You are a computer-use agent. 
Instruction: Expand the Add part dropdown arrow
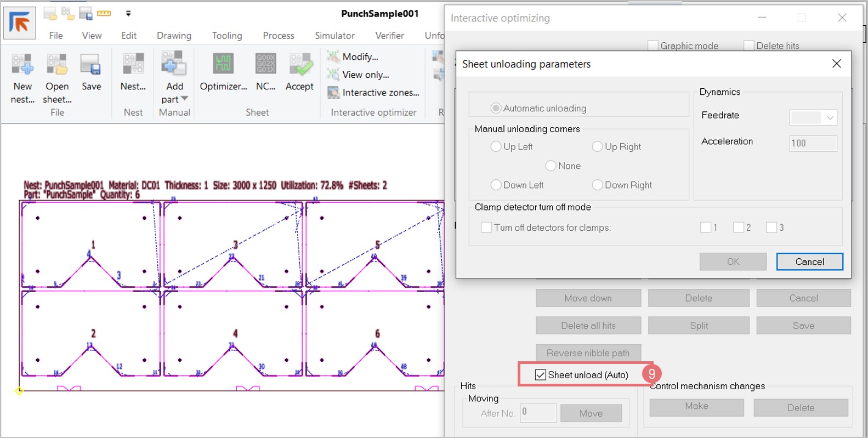point(184,99)
